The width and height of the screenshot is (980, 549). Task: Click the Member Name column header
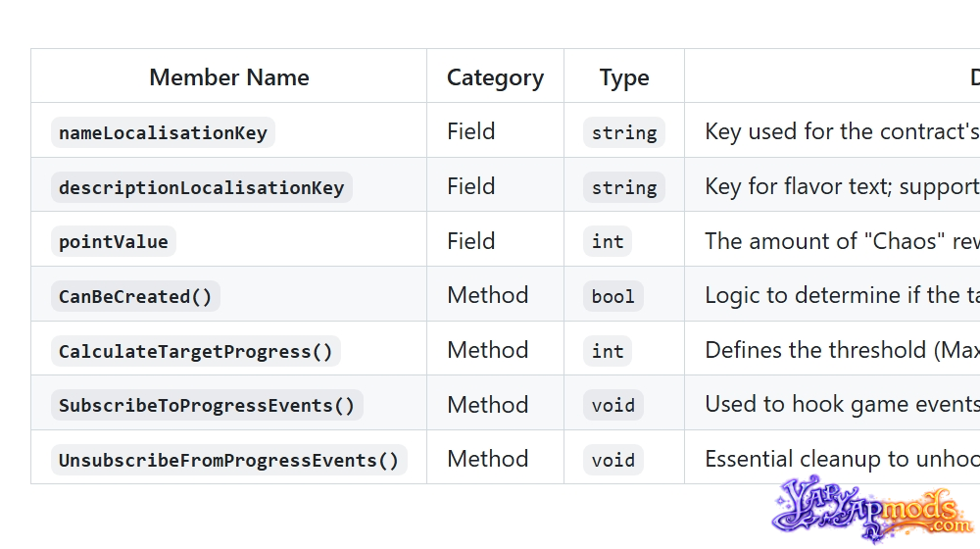click(x=229, y=77)
